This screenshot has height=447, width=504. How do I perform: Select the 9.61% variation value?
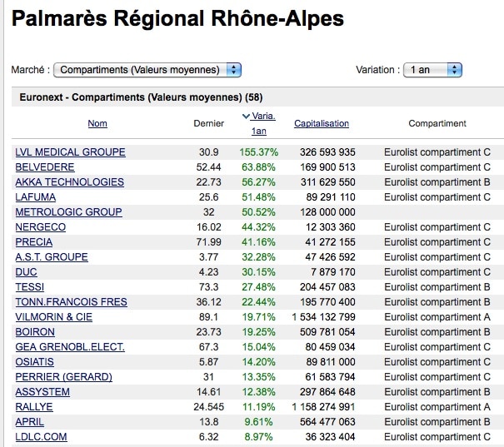coord(259,422)
